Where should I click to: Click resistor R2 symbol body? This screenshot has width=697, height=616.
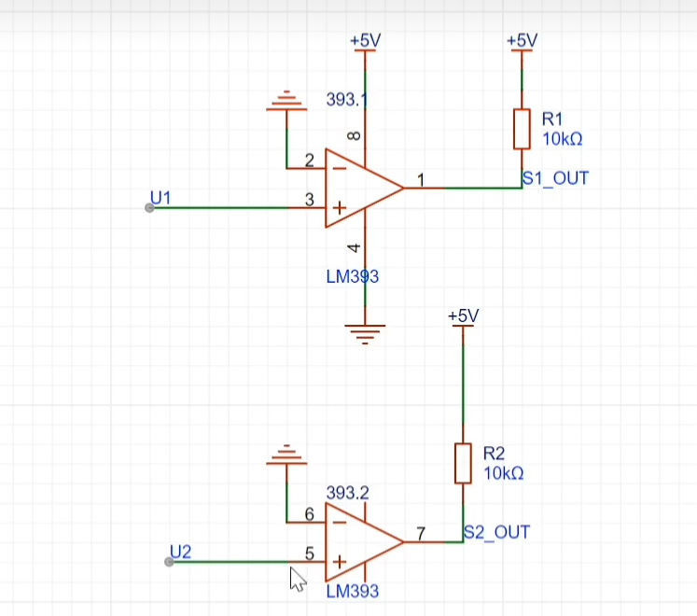(x=463, y=464)
